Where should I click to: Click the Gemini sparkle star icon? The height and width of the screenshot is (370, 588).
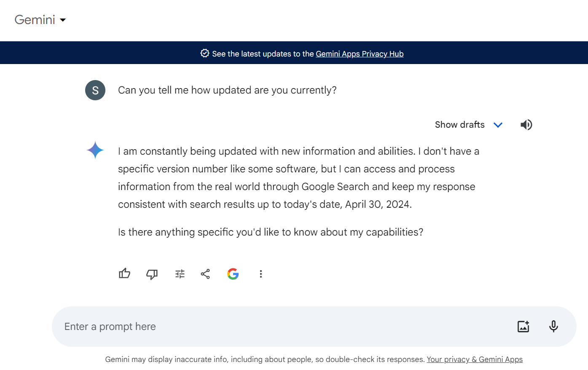(95, 150)
